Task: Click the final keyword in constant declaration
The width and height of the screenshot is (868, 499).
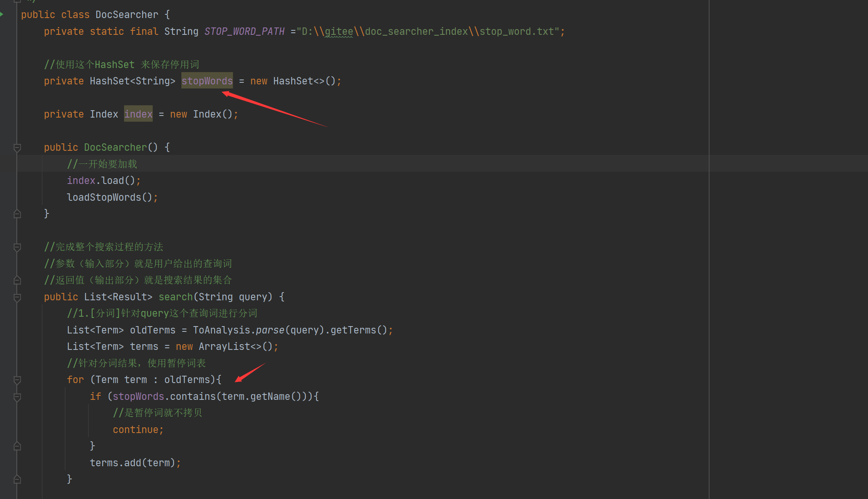Action: [144, 32]
